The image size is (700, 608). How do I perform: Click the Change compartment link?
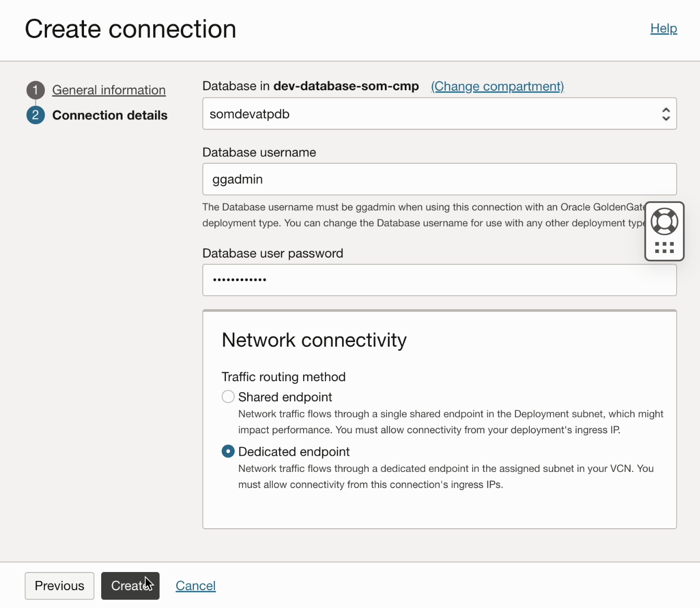[497, 86]
